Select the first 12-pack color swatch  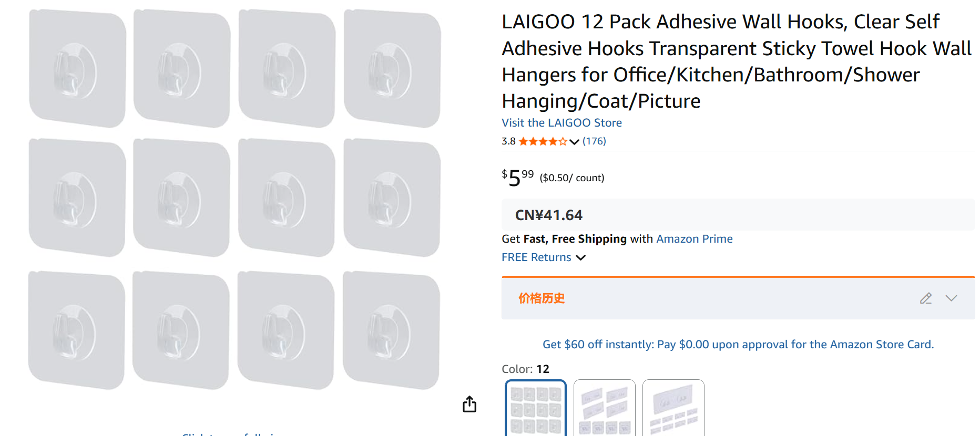pos(536,409)
